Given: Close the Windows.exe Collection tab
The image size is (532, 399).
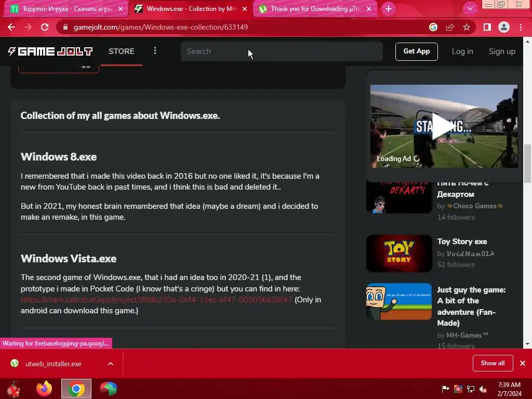Looking at the screenshot, I should (245, 9).
